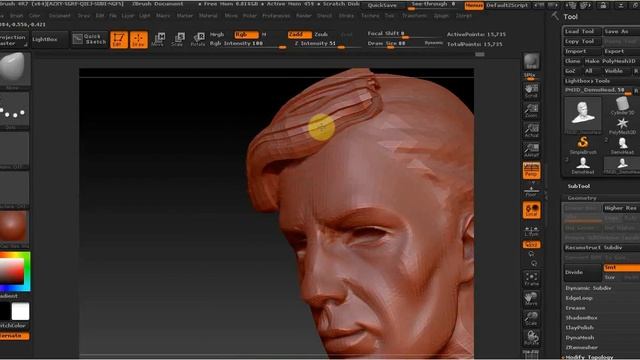Expand the Crease section
Image resolution: width=640 pixels, height=360 pixels.
coord(576,308)
